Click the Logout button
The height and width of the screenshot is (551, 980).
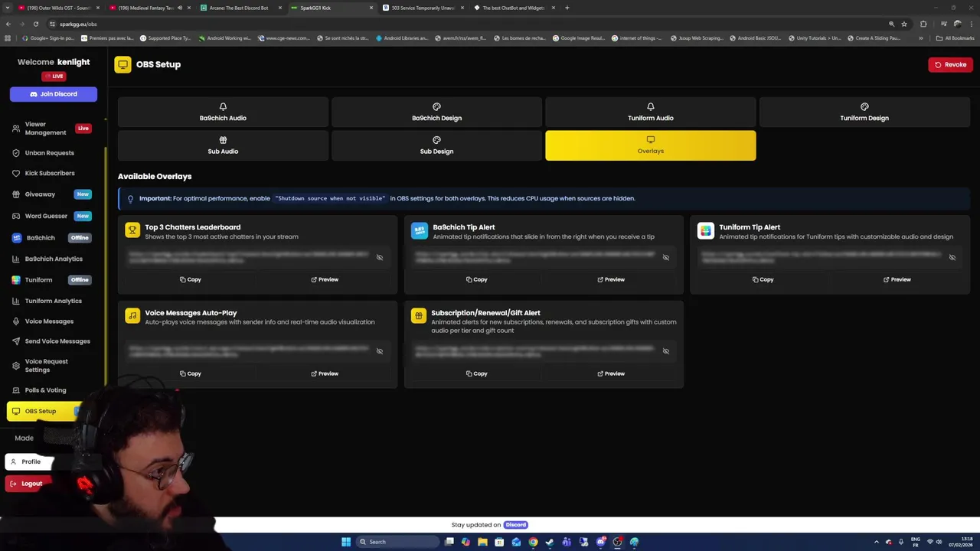point(27,484)
